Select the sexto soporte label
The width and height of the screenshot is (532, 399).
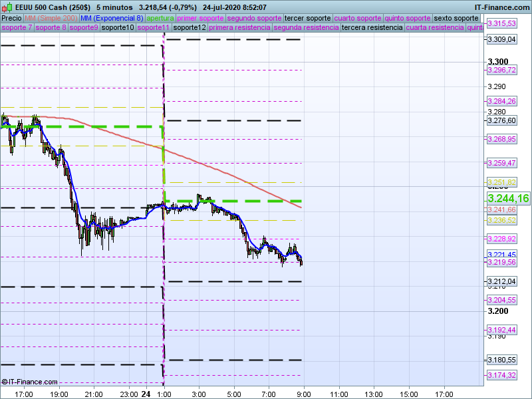coord(456,18)
